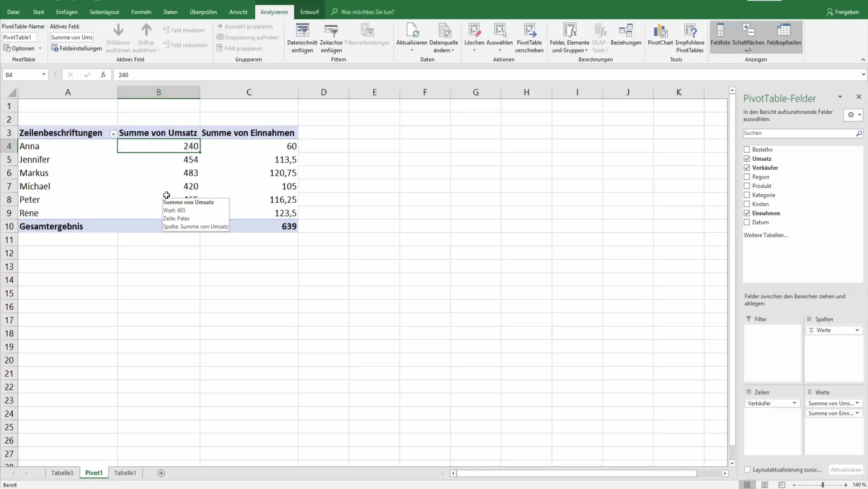Open Werte dropdown in Spalten area

(x=857, y=331)
